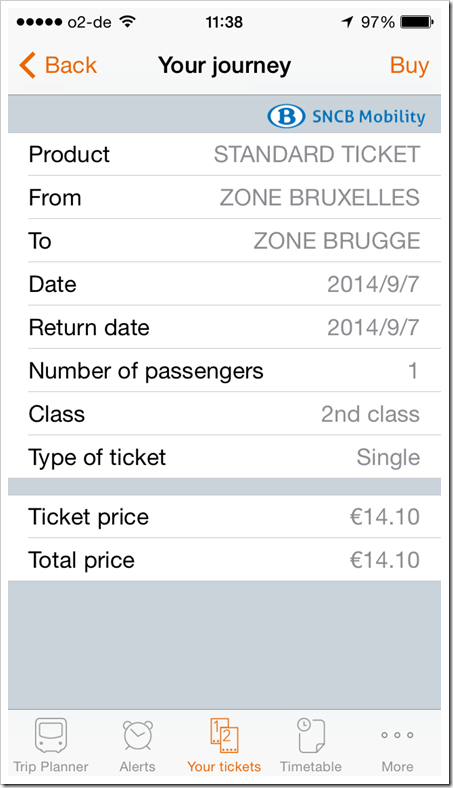Switch to the Alerts tab
Viewport: 453px width, 788px height.
pos(137,745)
